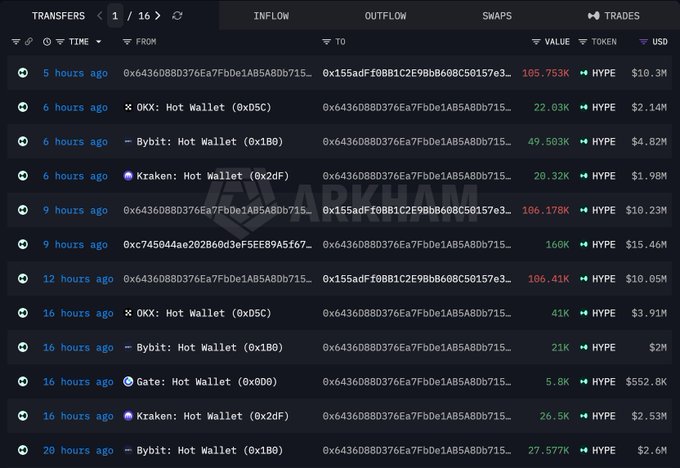This screenshot has height=468, width=680.
Task: Open chain icon of 49.503K HYPE row
Action: [x=23, y=141]
